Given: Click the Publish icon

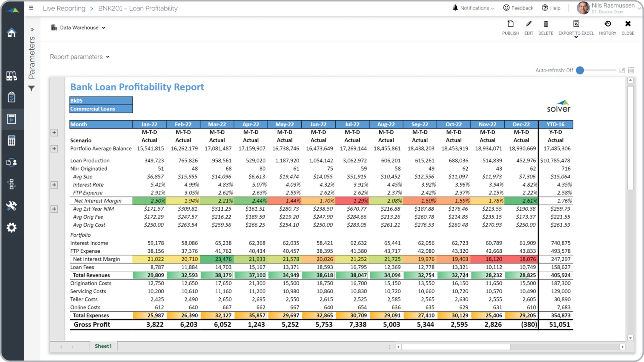Looking at the screenshot, I should pyautogui.click(x=510, y=24).
